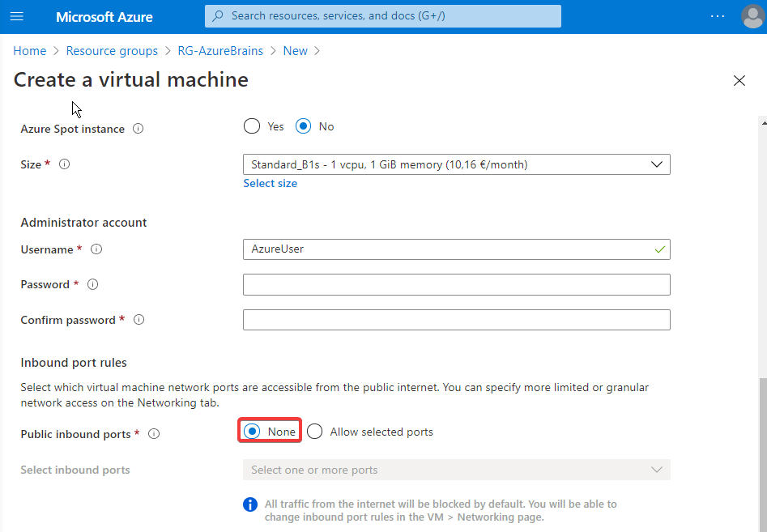Click the Username input field
Screen dimensions: 767x532
[456, 249]
